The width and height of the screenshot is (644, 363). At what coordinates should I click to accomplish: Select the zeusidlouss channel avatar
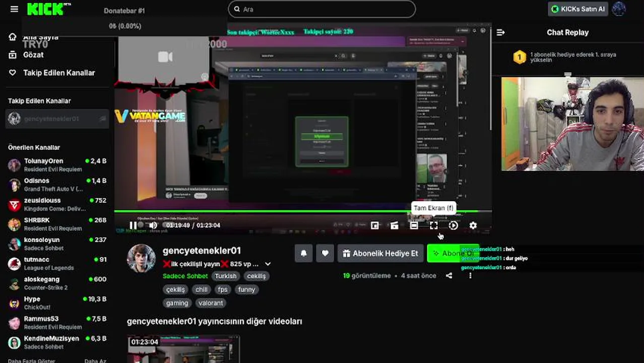pos(15,204)
